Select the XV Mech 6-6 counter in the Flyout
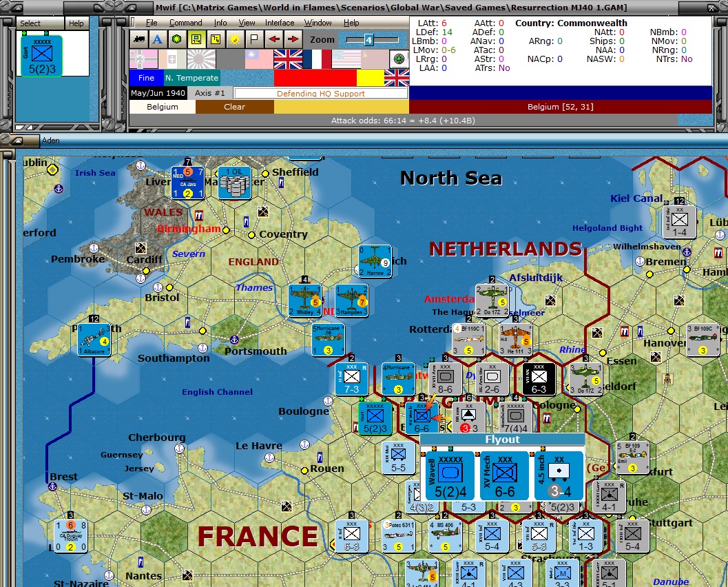The height and width of the screenshot is (587, 728). 504,477
